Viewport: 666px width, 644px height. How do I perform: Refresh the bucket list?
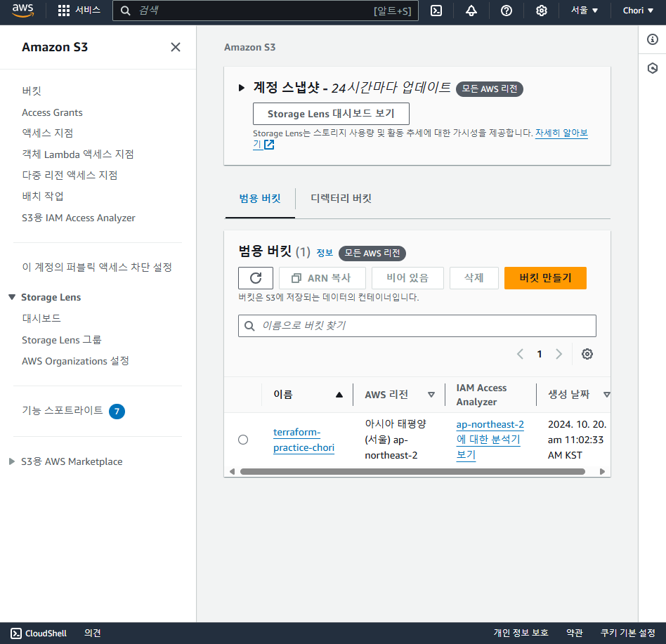[256, 278]
